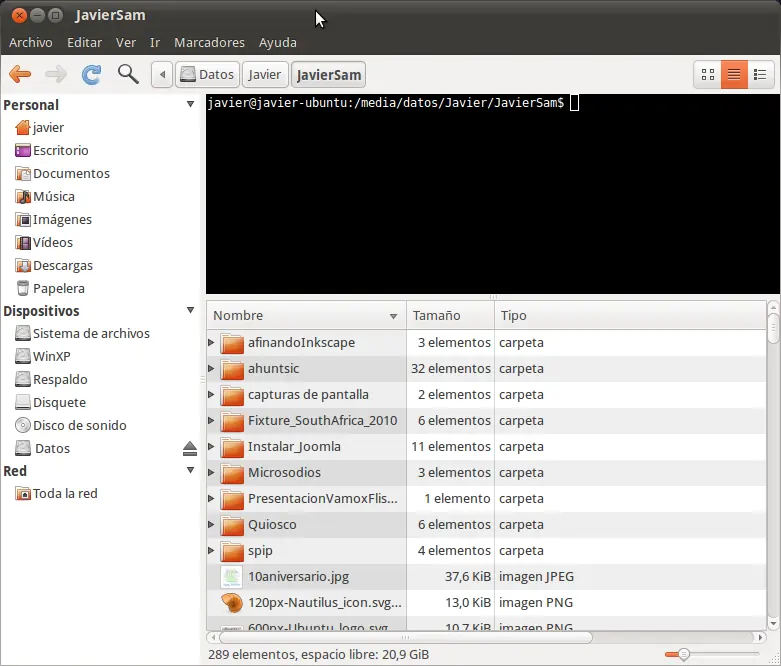Switch to compact view mode
This screenshot has height=666, width=781.
pos(760,74)
